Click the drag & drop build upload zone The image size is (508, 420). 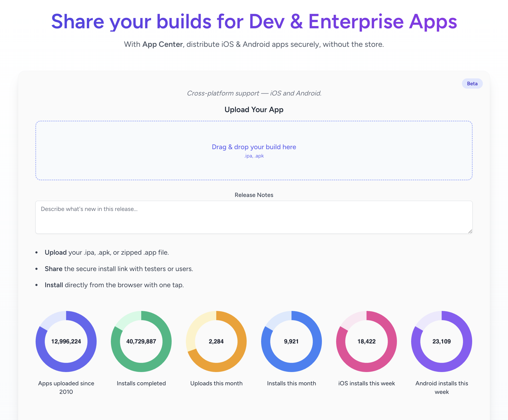[x=254, y=150]
